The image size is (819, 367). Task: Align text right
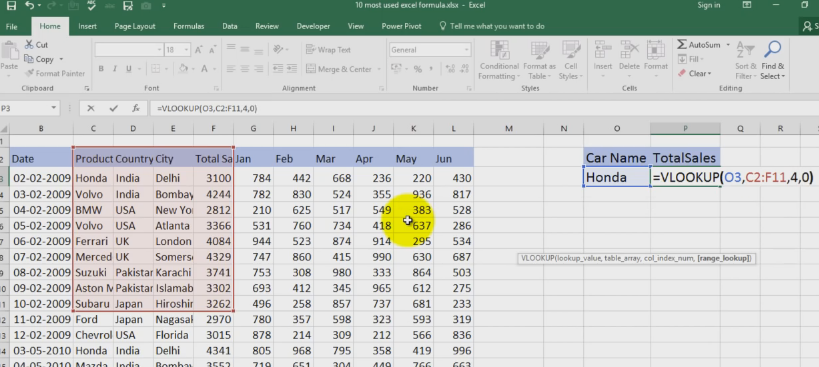point(260,69)
